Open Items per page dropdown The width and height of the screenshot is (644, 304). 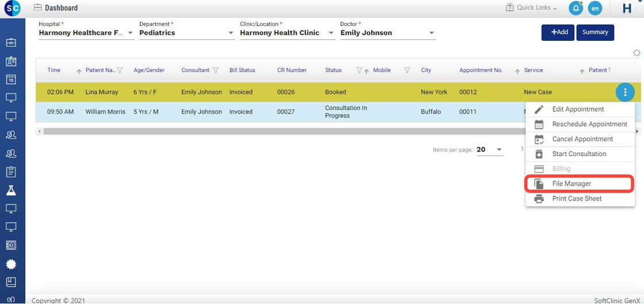point(490,150)
